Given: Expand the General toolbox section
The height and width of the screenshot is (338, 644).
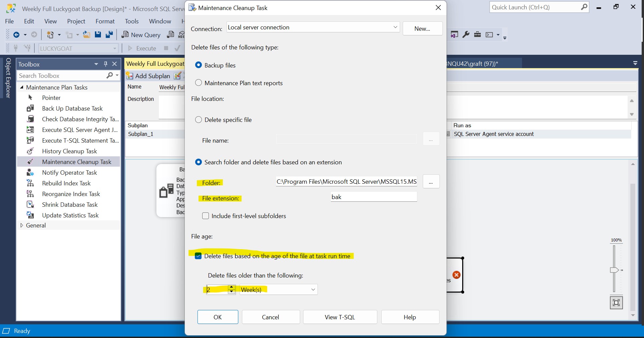Looking at the screenshot, I should pyautogui.click(x=22, y=225).
